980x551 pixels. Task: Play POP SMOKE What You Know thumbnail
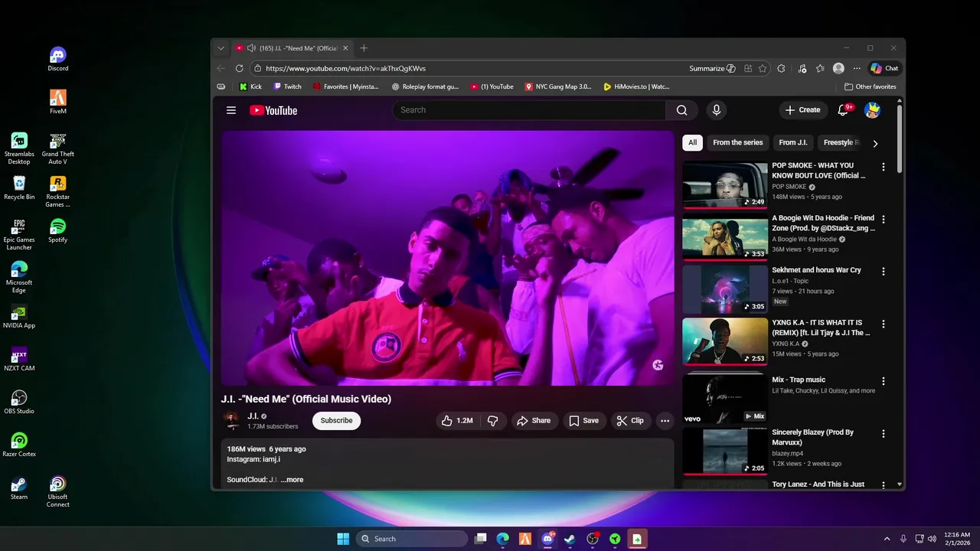[725, 184]
